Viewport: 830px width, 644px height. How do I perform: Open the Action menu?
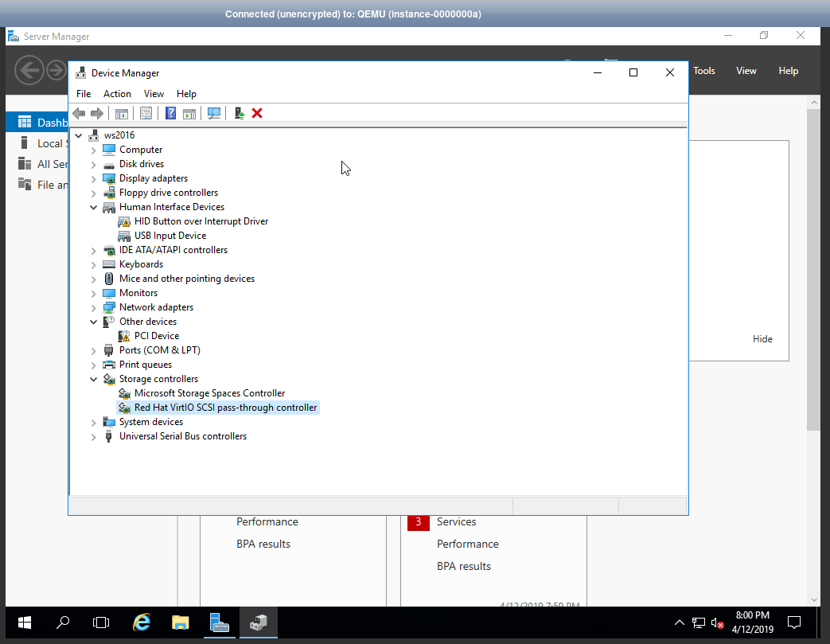117,93
